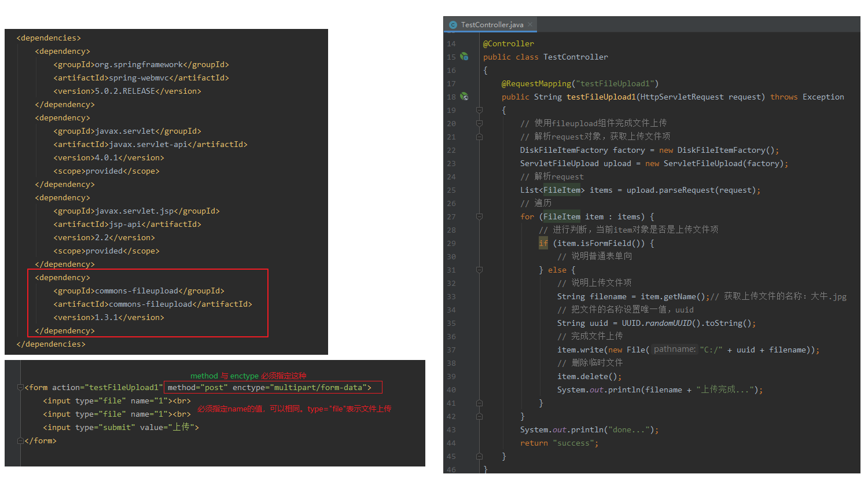The image size is (868, 485).
Task: Click the class gutter icon on line 15
Action: [464, 57]
